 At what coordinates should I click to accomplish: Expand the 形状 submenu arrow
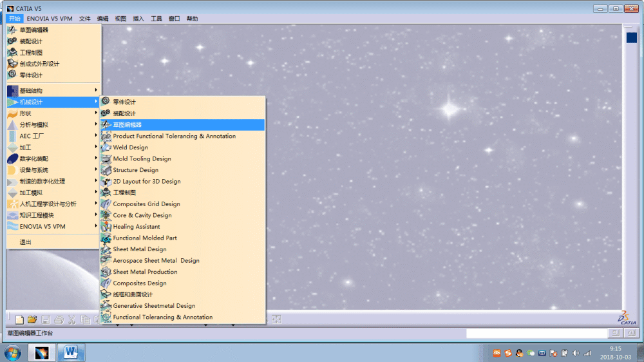(x=96, y=113)
